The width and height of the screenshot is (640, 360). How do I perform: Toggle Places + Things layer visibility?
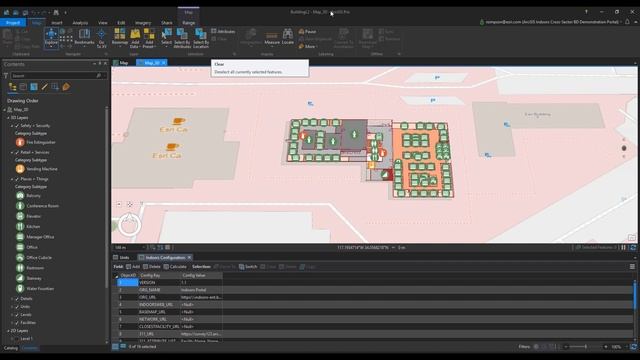[x=17, y=179]
